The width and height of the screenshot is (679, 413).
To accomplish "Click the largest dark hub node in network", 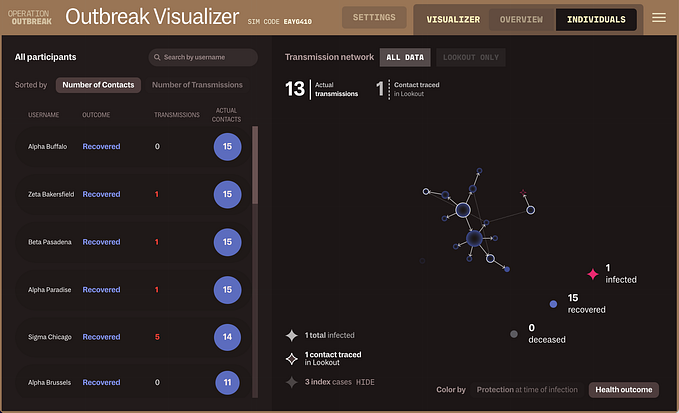I will pos(474,238).
